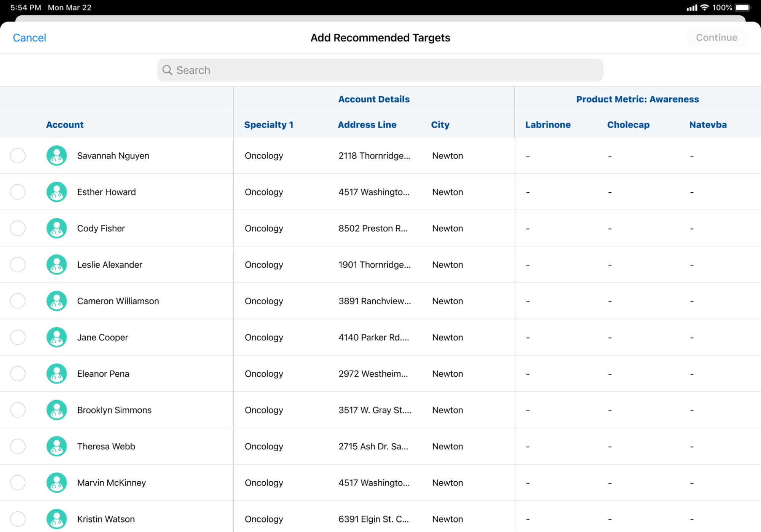Sort by the Account column header
This screenshot has width=761, height=532.
pyautogui.click(x=65, y=125)
